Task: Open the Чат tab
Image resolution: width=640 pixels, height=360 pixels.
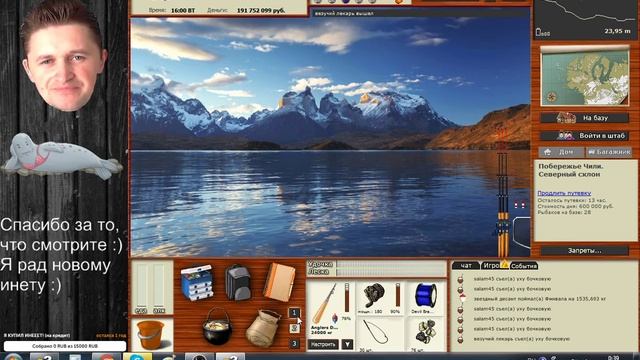Action: pos(466,265)
